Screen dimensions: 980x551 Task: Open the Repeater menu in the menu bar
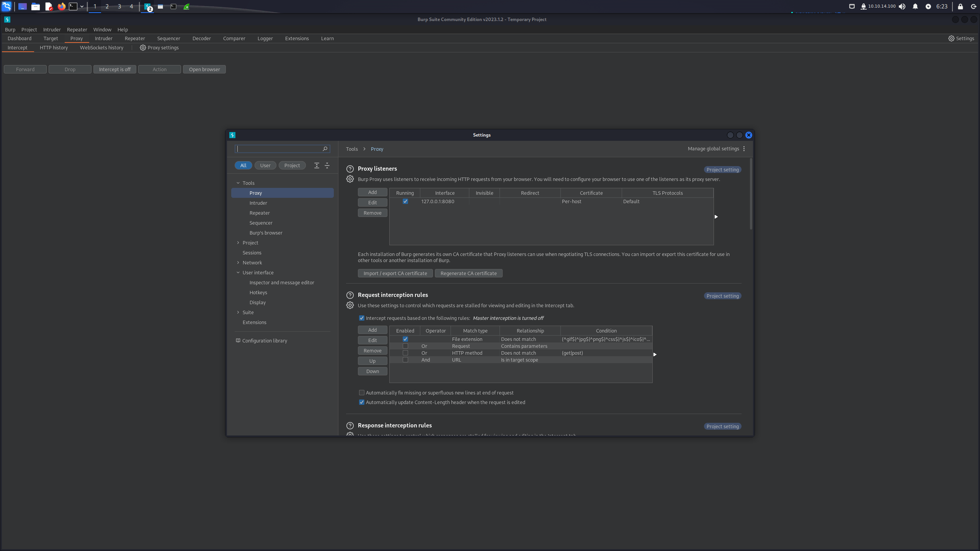click(77, 29)
